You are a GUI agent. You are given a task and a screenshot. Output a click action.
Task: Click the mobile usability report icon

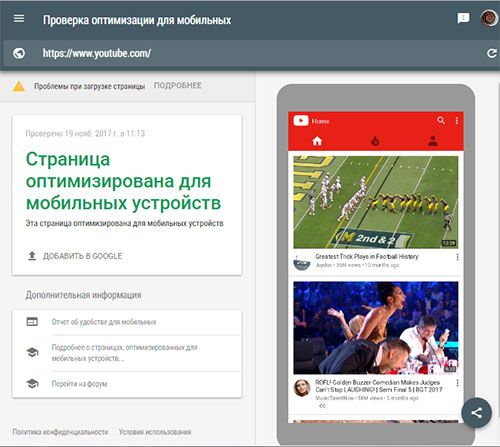pos(32,322)
